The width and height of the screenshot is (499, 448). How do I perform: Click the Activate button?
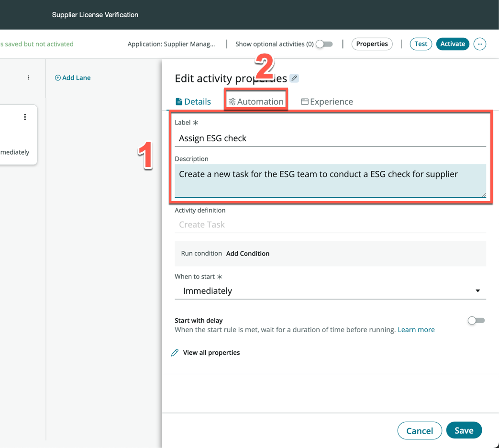(453, 44)
